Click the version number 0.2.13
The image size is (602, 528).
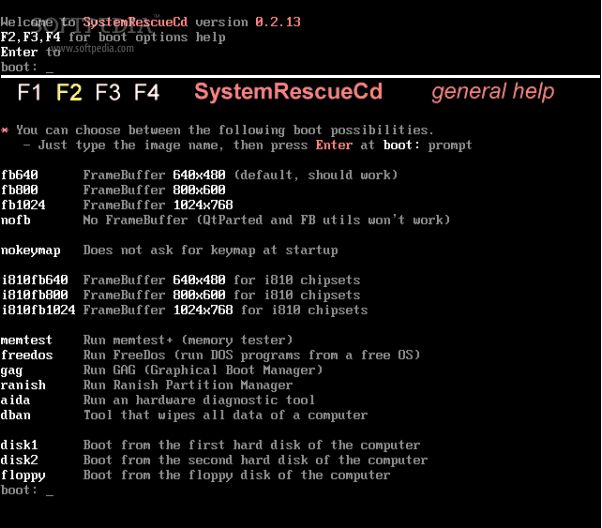pos(278,22)
